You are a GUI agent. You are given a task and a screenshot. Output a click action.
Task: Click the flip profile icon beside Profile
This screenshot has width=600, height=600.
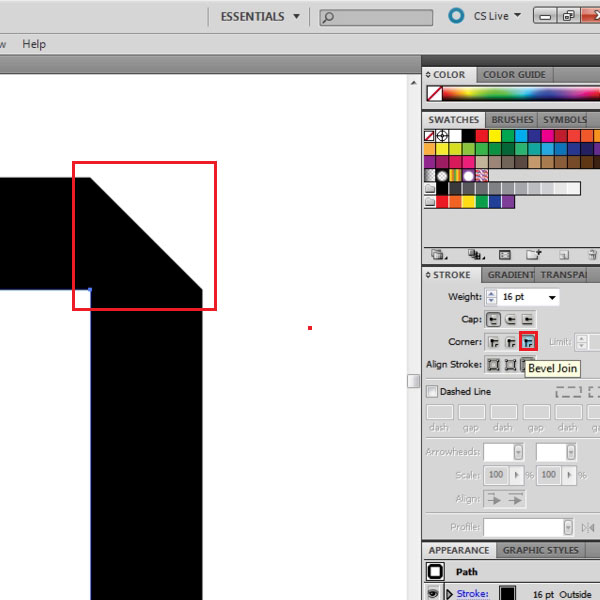(x=588, y=528)
